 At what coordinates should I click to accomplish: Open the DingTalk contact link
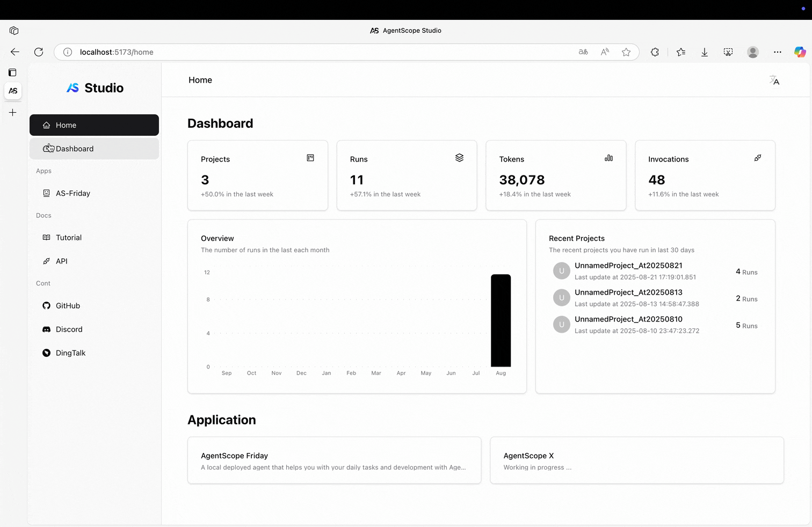coord(94,353)
